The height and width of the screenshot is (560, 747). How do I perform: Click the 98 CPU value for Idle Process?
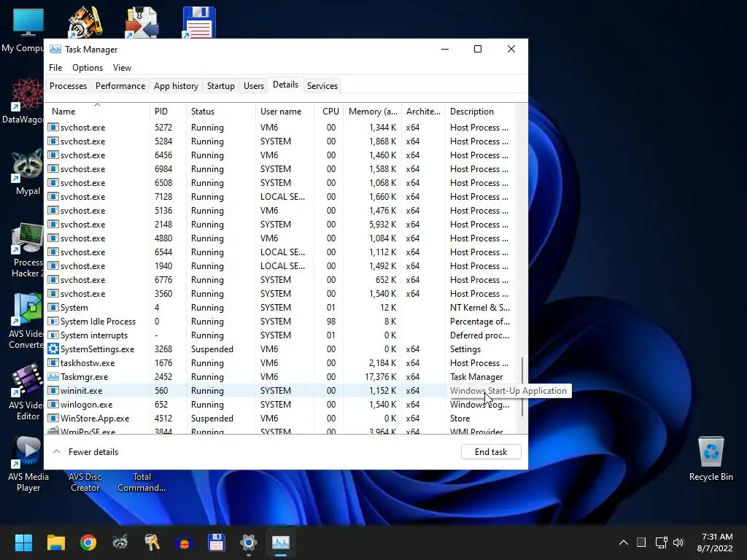click(x=331, y=322)
